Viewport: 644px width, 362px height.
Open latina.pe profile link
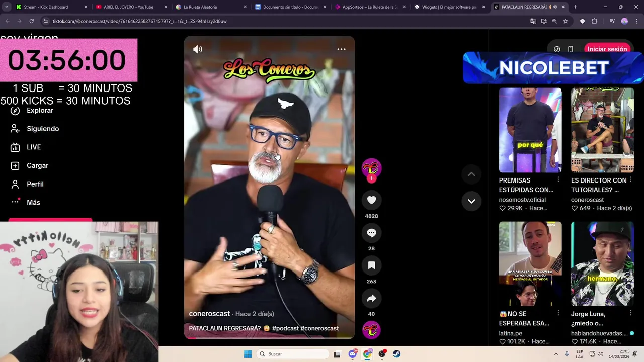tap(511, 333)
